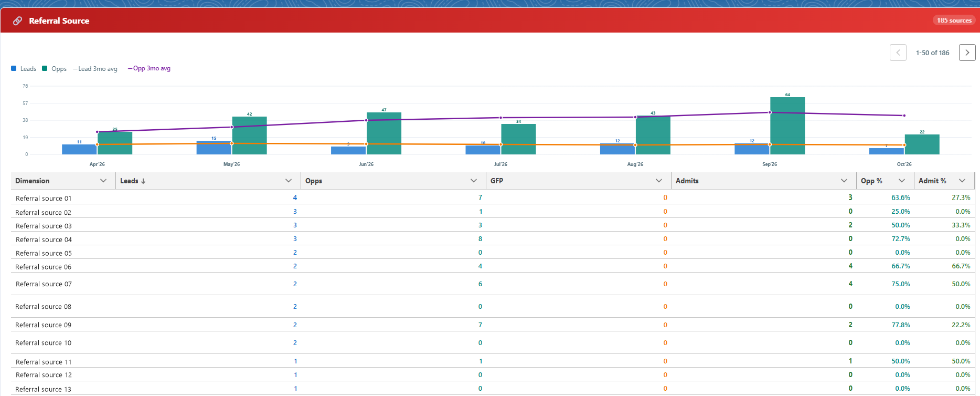Open the Opps column dropdown chevron
980x396 pixels.
click(x=474, y=181)
